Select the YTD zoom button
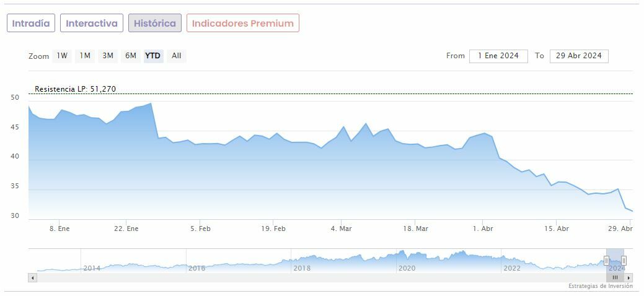Viewport: 644px width, 296px height. pyautogui.click(x=152, y=56)
